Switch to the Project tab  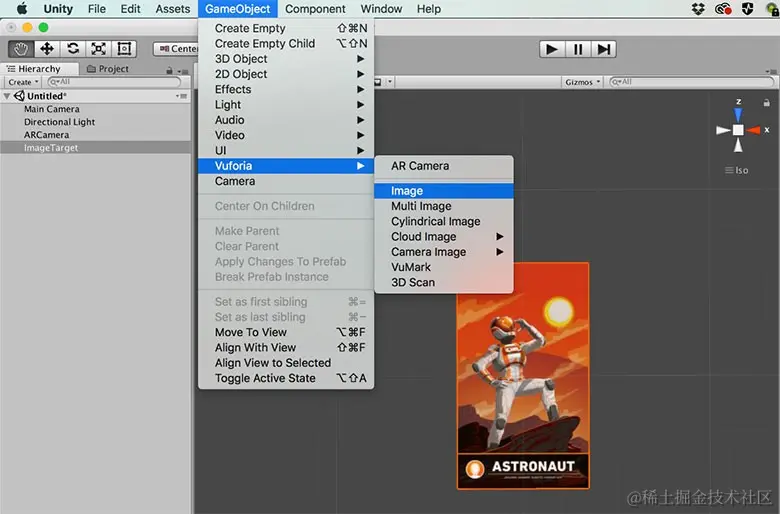pyautogui.click(x=107, y=69)
